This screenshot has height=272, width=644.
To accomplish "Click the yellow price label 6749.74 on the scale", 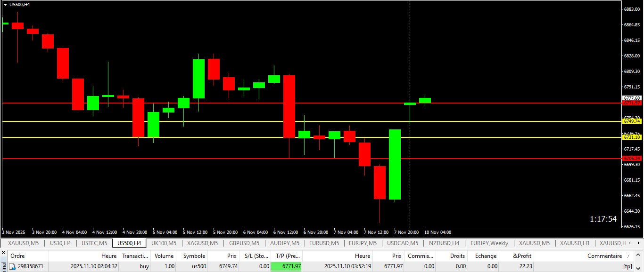I will [x=632, y=121].
